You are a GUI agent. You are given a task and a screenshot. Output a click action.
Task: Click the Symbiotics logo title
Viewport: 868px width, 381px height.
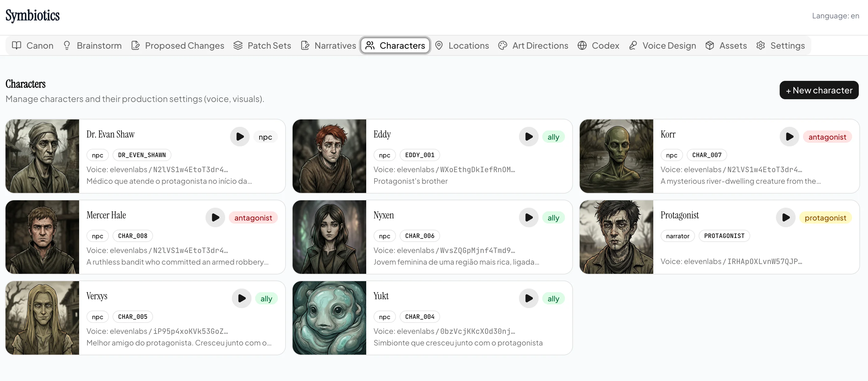coord(33,16)
